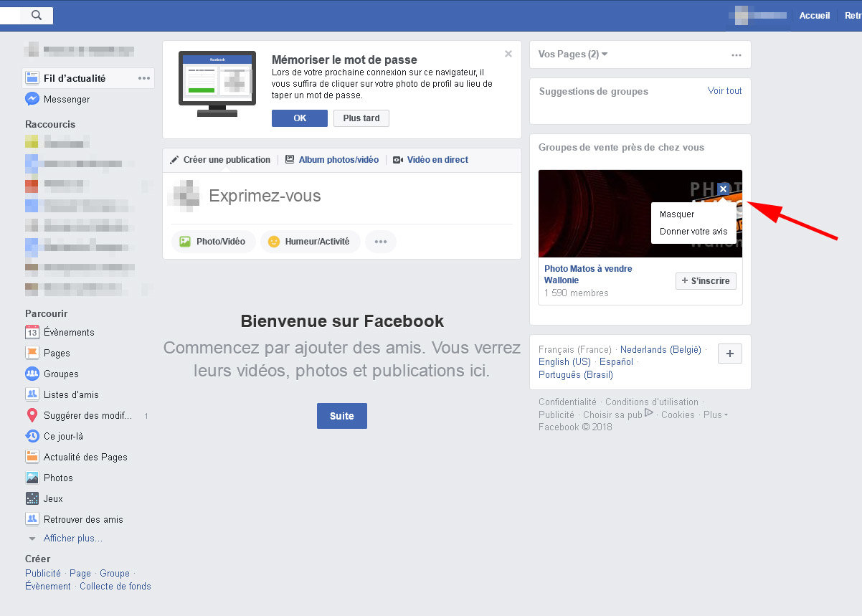The height and width of the screenshot is (616, 862).
Task: Open Photo Matos à vendre Wallonie group
Action: 588,275
